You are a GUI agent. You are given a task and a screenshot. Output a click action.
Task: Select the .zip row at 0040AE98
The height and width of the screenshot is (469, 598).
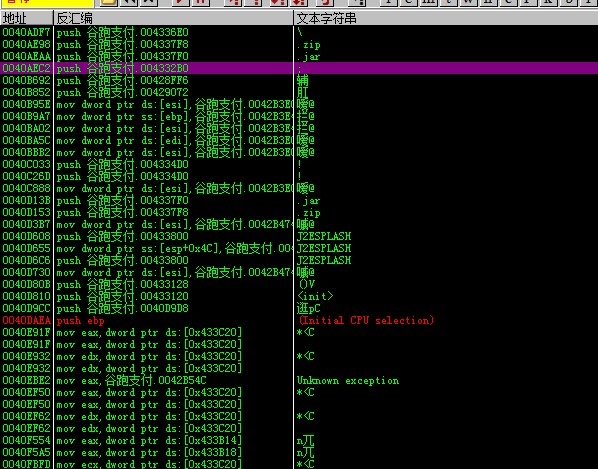pos(299,44)
